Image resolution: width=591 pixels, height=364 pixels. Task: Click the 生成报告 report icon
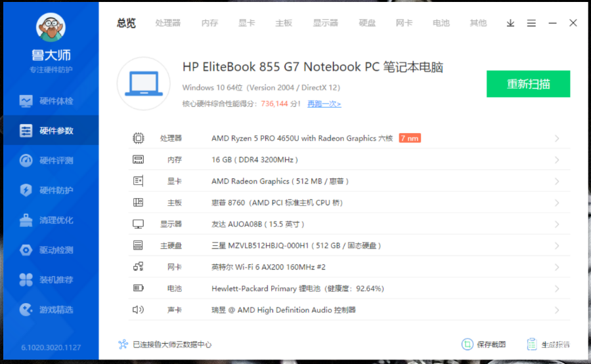point(532,344)
